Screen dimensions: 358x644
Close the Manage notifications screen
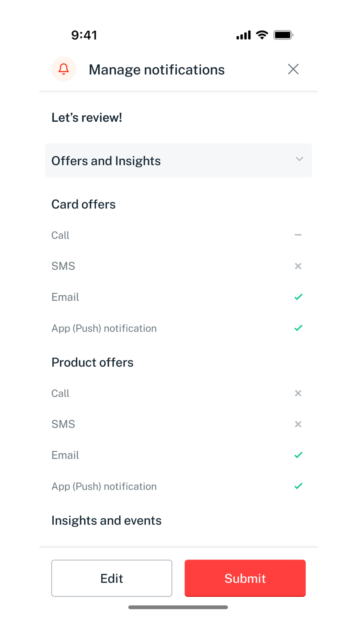[x=293, y=69]
